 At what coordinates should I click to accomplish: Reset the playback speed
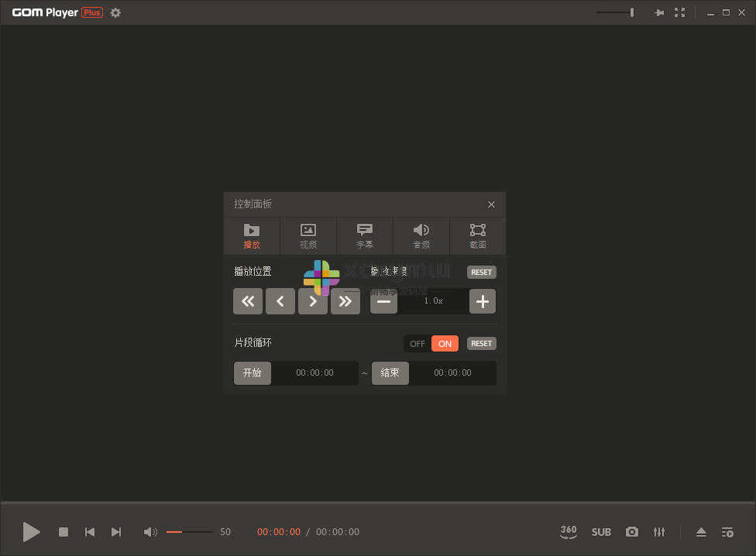(481, 272)
